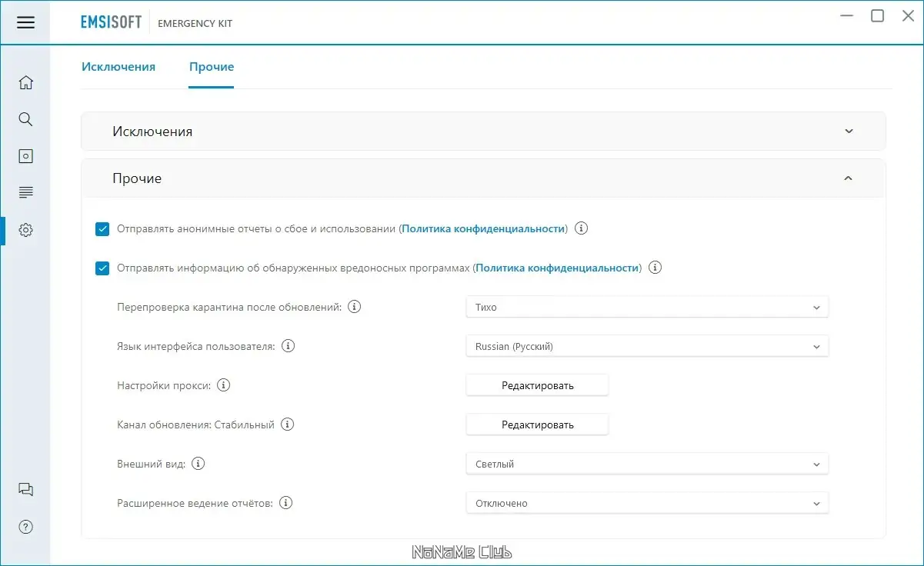The width and height of the screenshot is (924, 566).
Task: Select the Прочие tab
Action: coord(212,67)
